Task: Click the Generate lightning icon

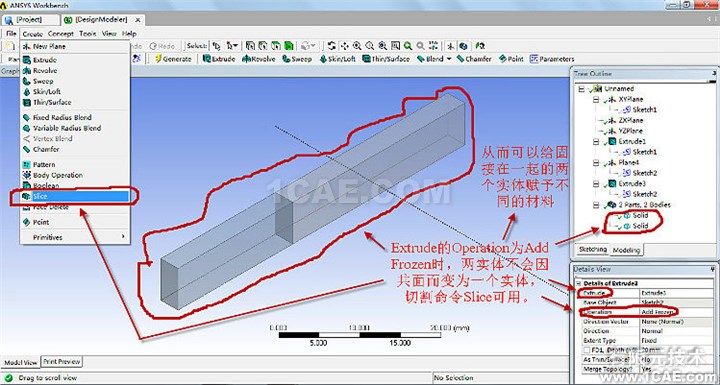Action: coord(159,59)
